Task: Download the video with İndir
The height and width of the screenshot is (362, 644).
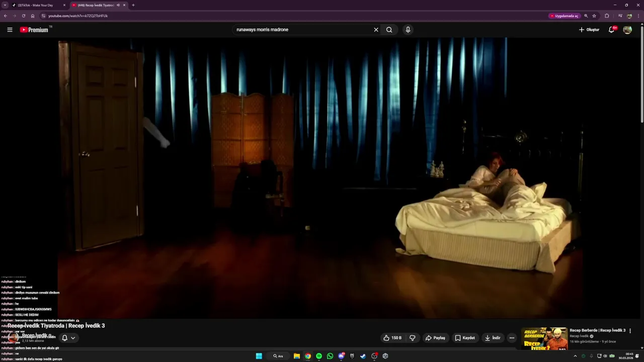Action: point(493,338)
